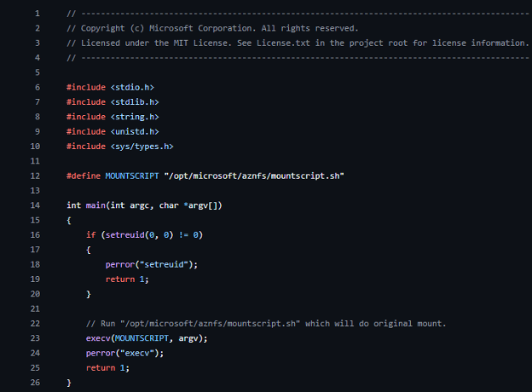
Task: Click the <unistd.h> include header
Action: point(134,131)
